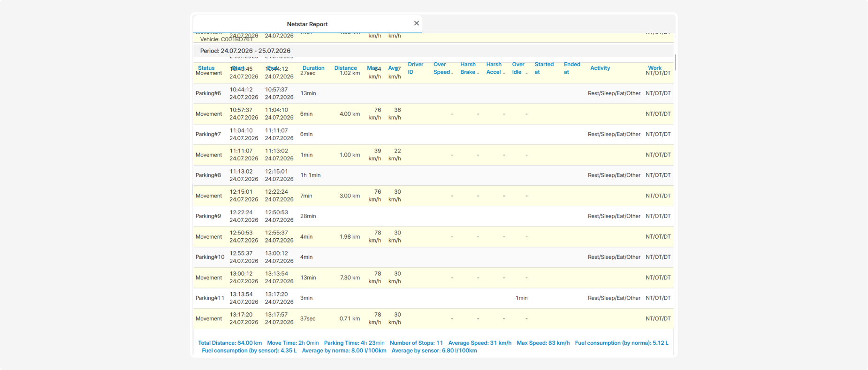Click the 11:13:02 start time of Parking#8
This screenshot has width=868, height=370.
(241, 172)
